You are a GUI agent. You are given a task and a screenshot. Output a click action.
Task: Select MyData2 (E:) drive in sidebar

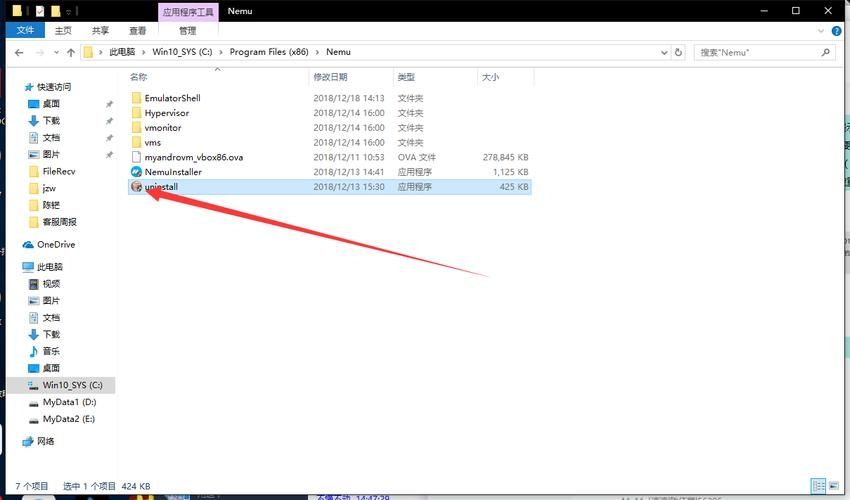coord(69,419)
